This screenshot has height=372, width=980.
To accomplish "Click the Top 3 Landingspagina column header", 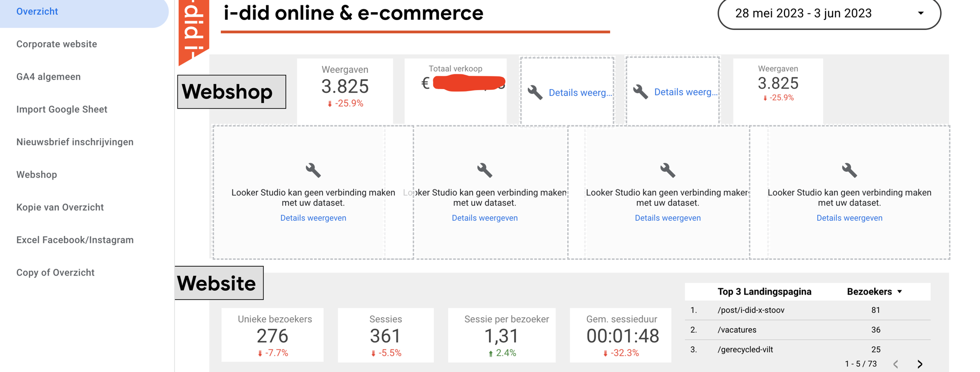I will point(764,292).
